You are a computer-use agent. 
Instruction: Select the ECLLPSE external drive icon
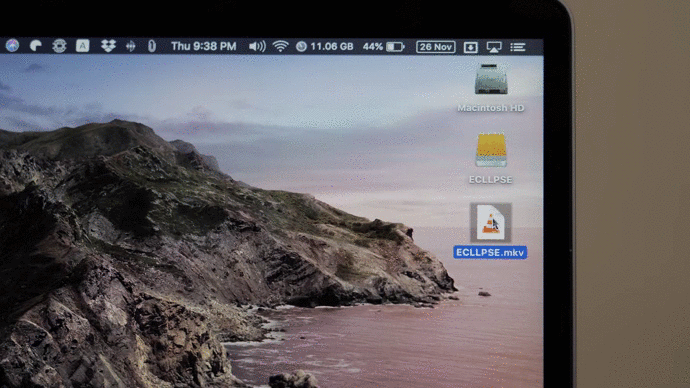tap(491, 150)
